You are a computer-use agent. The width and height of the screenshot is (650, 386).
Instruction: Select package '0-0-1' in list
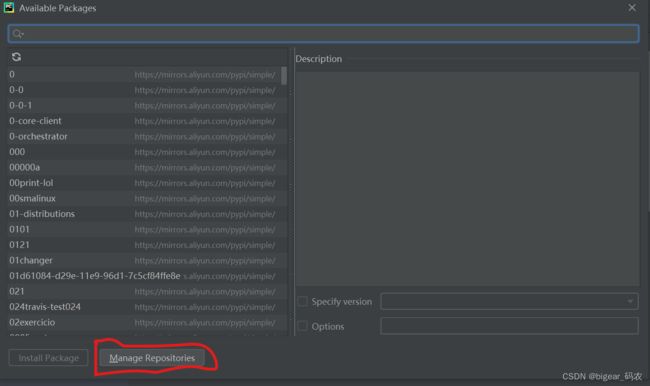tap(143, 105)
